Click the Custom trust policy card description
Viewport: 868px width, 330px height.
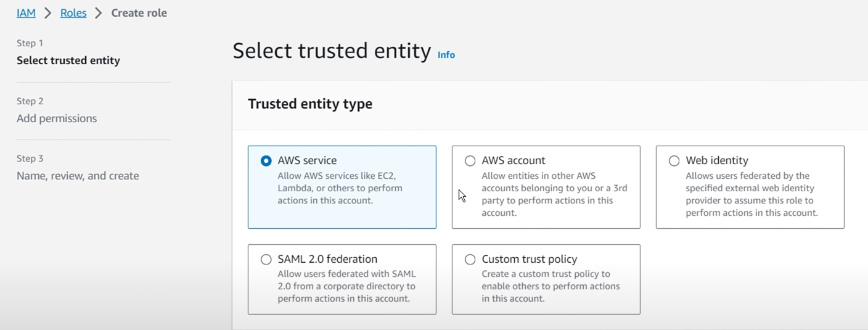click(x=551, y=286)
